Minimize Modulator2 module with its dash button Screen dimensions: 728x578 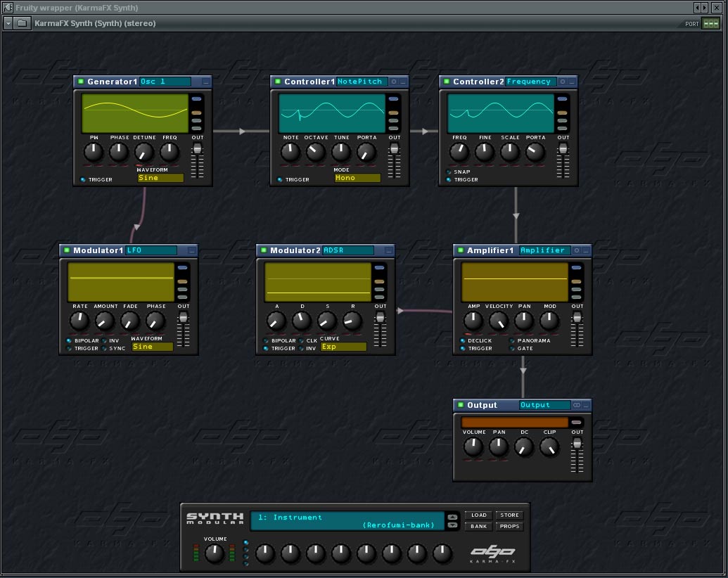[x=388, y=251]
